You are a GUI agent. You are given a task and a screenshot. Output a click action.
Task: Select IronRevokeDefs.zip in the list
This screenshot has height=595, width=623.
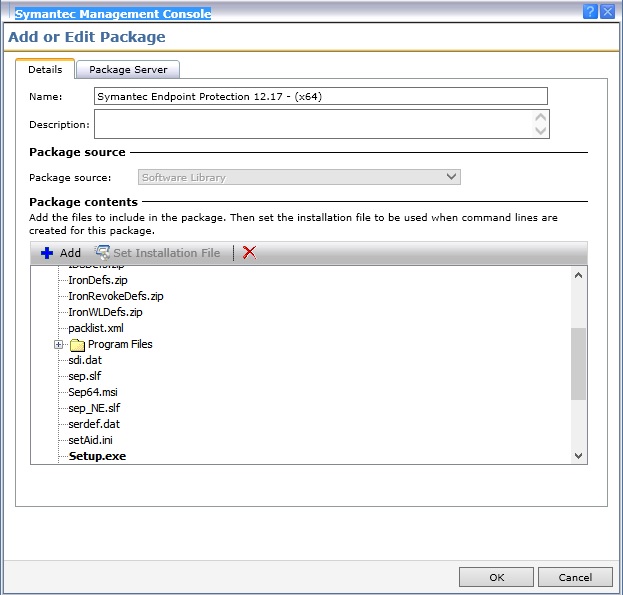pyautogui.click(x=116, y=296)
